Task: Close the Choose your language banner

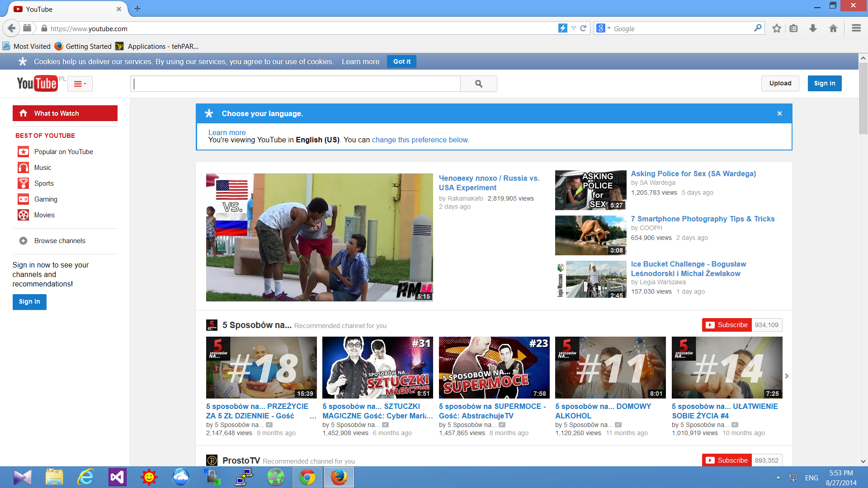Action: coord(779,113)
